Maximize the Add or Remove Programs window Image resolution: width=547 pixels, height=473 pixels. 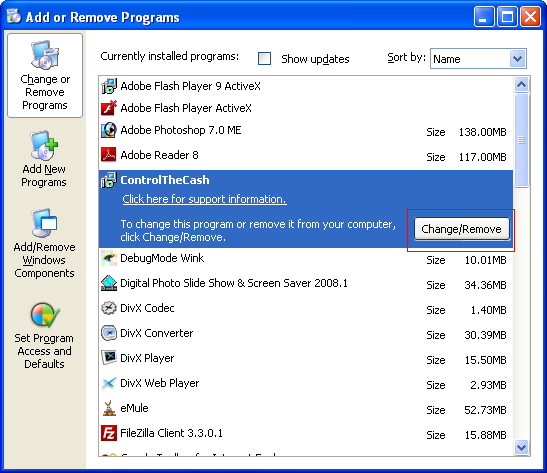tap(507, 16)
